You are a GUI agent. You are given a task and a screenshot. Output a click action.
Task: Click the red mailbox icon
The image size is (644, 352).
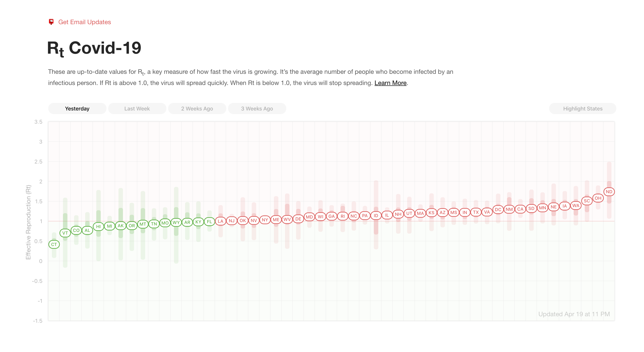pyautogui.click(x=51, y=22)
